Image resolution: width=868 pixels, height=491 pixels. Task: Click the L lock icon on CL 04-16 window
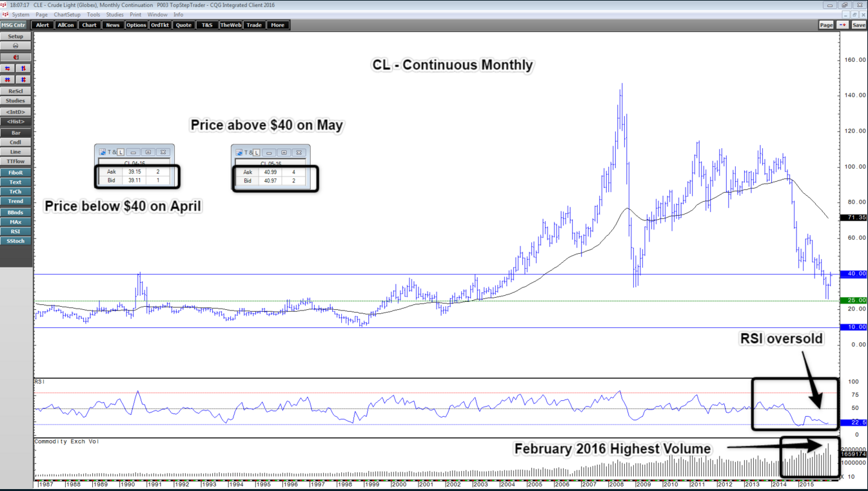(x=121, y=153)
